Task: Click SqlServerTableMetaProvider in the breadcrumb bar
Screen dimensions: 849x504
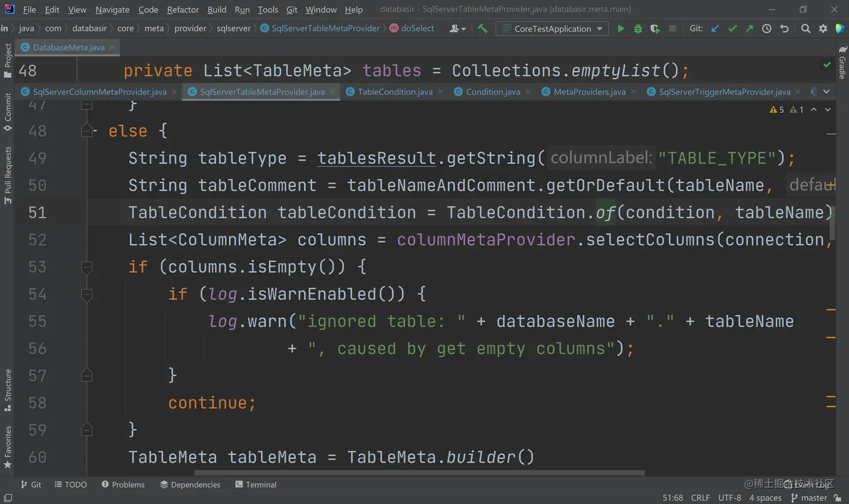Action: point(320,29)
